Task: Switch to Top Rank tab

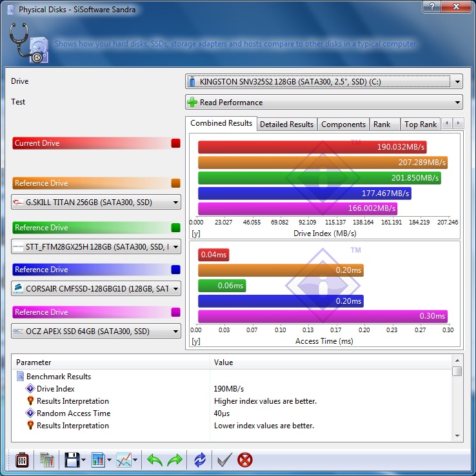Action: click(420, 124)
